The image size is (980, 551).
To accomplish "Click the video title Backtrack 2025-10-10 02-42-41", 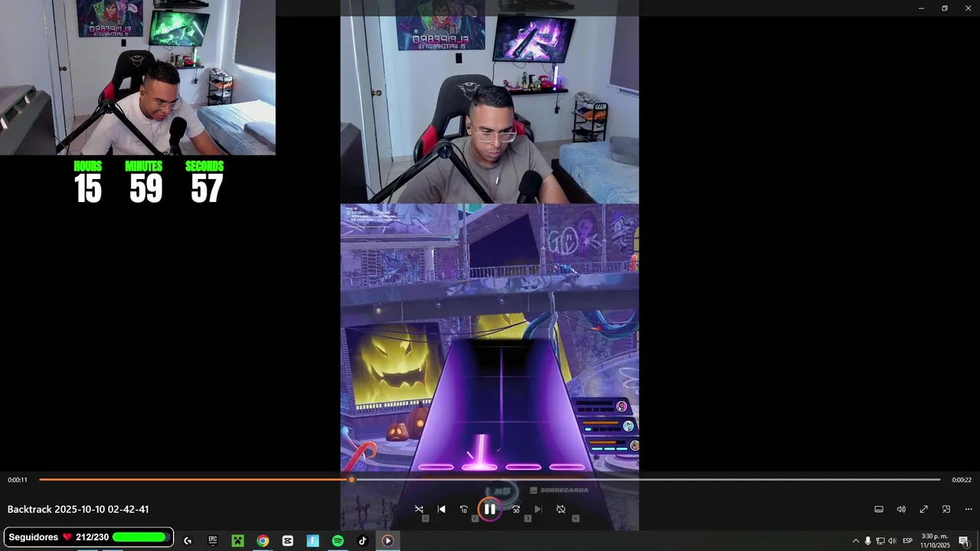I will coord(78,510).
